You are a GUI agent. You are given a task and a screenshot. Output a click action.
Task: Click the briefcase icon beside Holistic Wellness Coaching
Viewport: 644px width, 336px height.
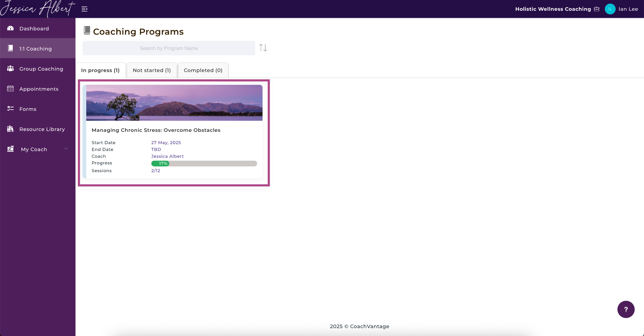click(x=597, y=9)
